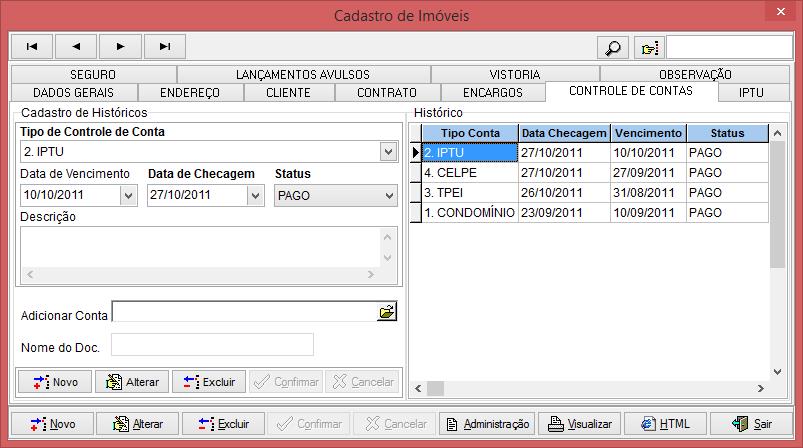Switch to the CONTRATO tab
Viewport: 803px width, 448px height.
pos(387,93)
